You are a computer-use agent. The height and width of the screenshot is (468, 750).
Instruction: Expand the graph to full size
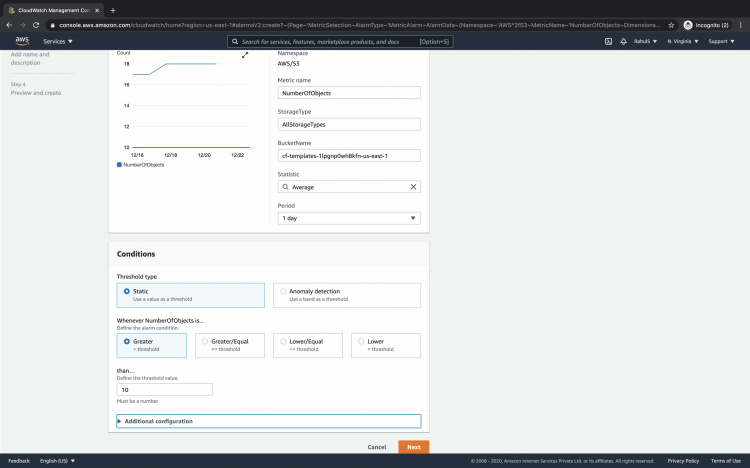coord(245,55)
